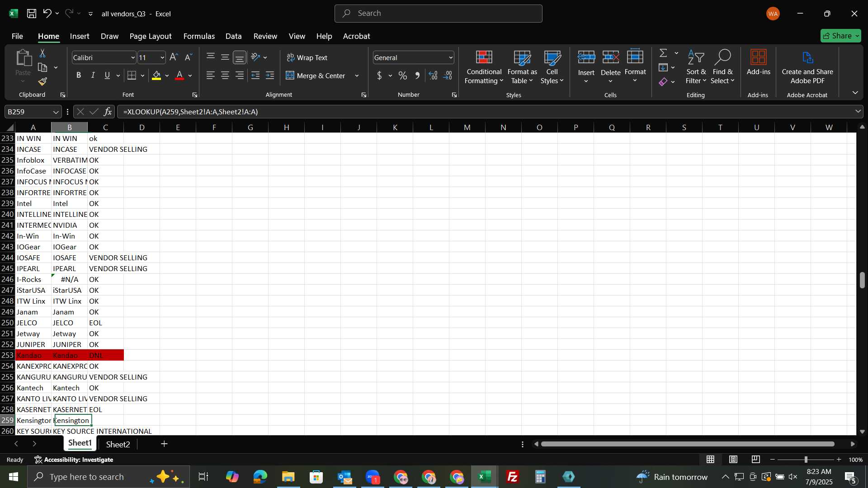This screenshot has width=868, height=488.
Task: Adjust the zoom slider handle
Action: pyautogui.click(x=806, y=460)
